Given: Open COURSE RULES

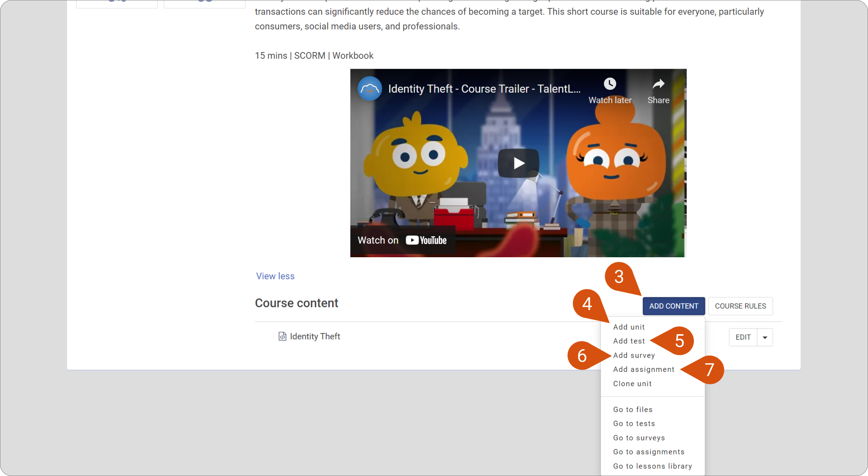Looking at the screenshot, I should 740,306.
